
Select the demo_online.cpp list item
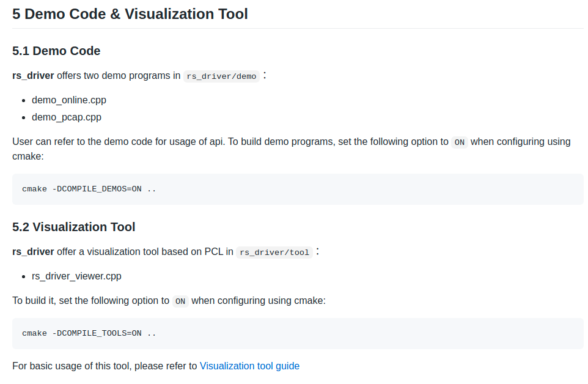(69, 100)
